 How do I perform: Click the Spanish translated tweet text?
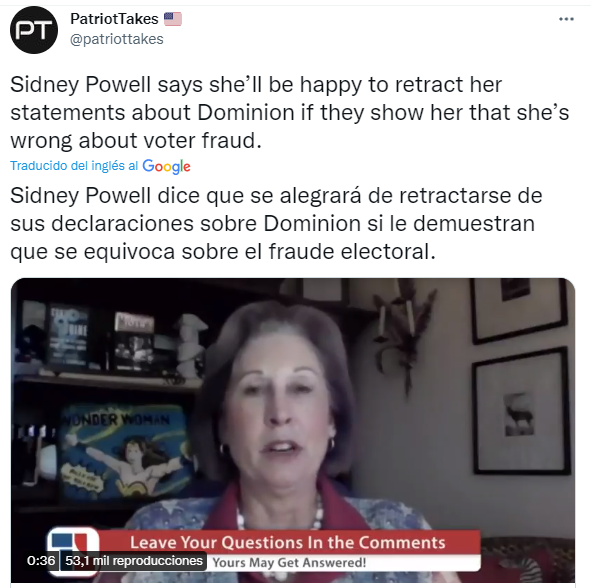click(x=276, y=223)
